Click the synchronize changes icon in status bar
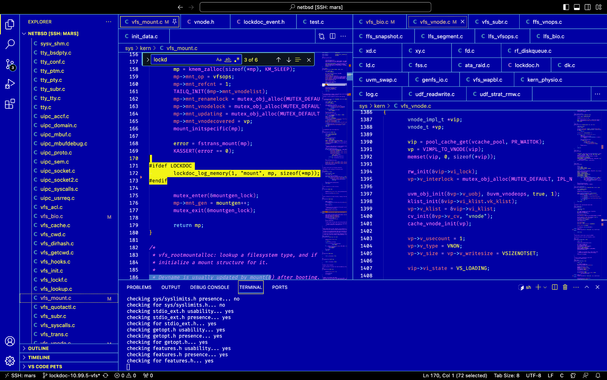Screen dimensions: 607x380 [105, 375]
